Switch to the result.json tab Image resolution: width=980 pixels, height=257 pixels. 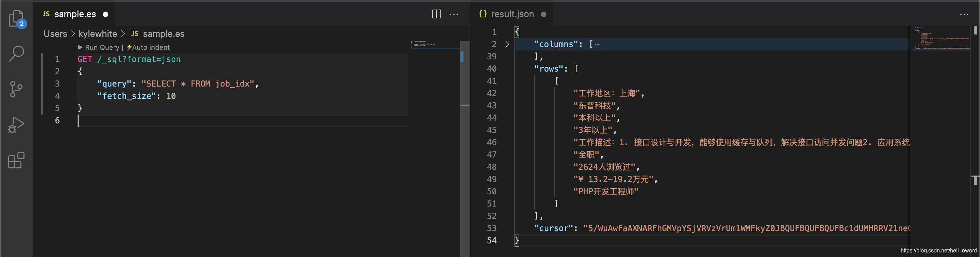coord(512,14)
